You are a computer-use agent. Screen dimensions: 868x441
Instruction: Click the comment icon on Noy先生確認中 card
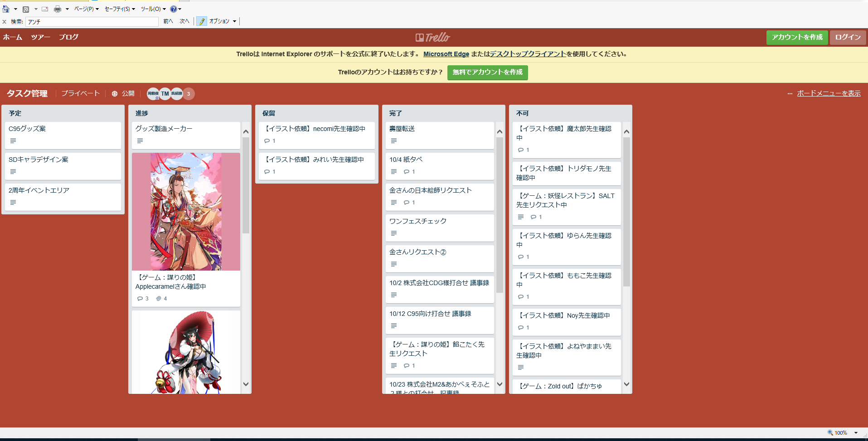coord(521,328)
